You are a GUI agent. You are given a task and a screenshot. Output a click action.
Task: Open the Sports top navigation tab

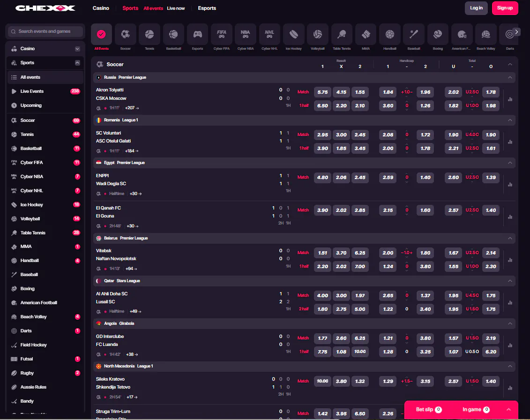click(130, 8)
